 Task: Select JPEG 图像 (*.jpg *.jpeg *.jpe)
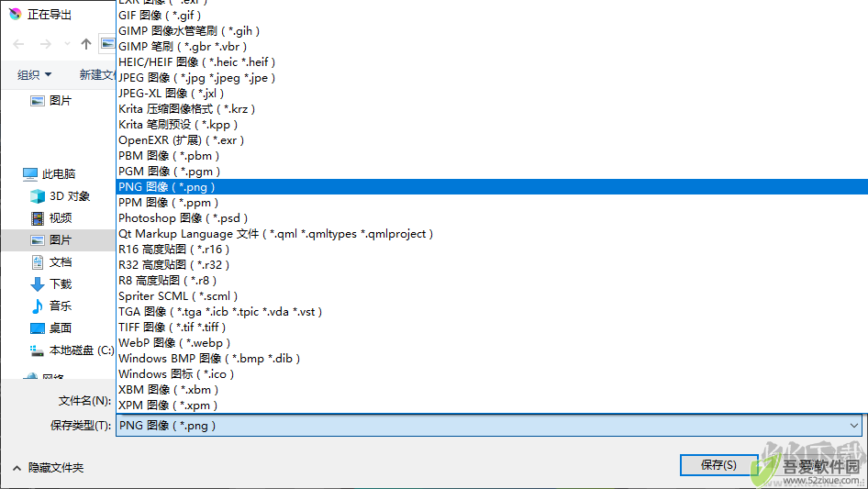coord(492,78)
